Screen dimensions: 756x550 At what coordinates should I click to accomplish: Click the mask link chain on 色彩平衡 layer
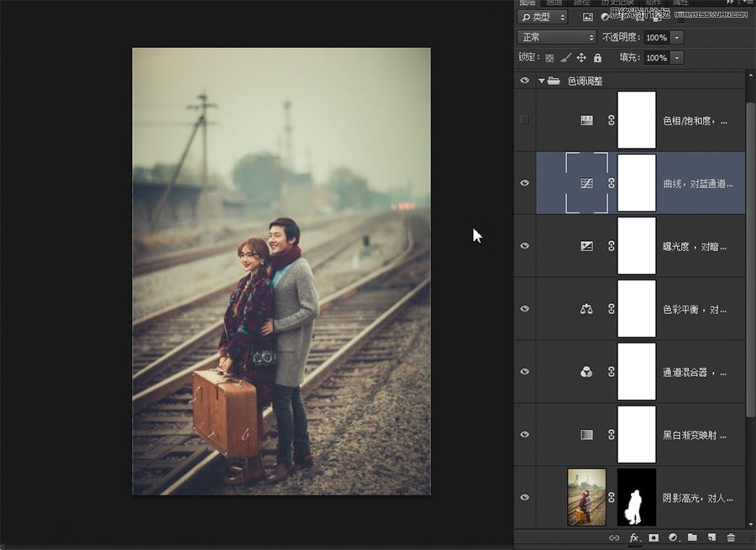(x=612, y=308)
